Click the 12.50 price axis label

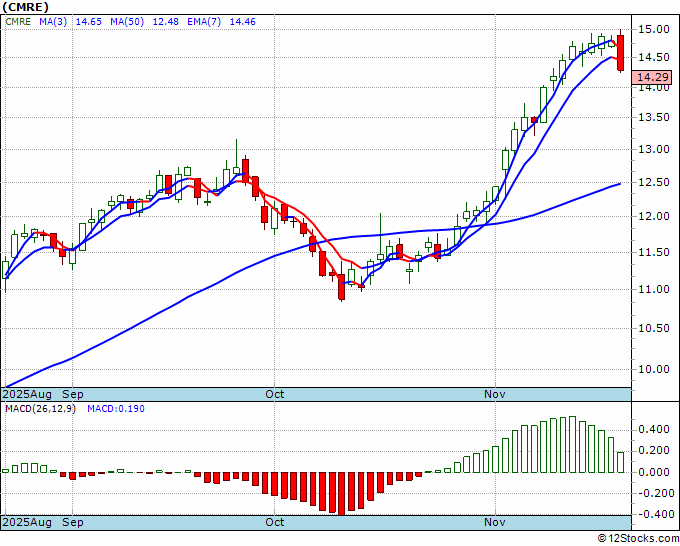pos(654,182)
